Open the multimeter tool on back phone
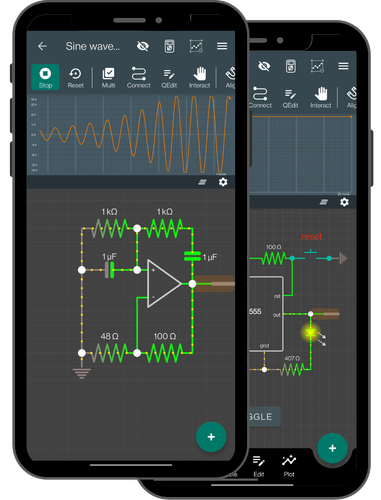381x500 pixels. pos(291,66)
